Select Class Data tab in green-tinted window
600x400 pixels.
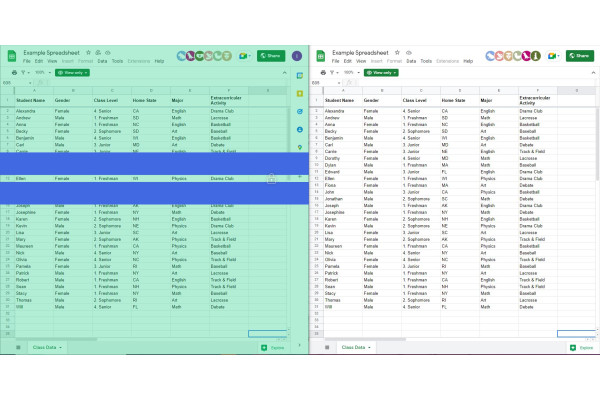point(47,347)
